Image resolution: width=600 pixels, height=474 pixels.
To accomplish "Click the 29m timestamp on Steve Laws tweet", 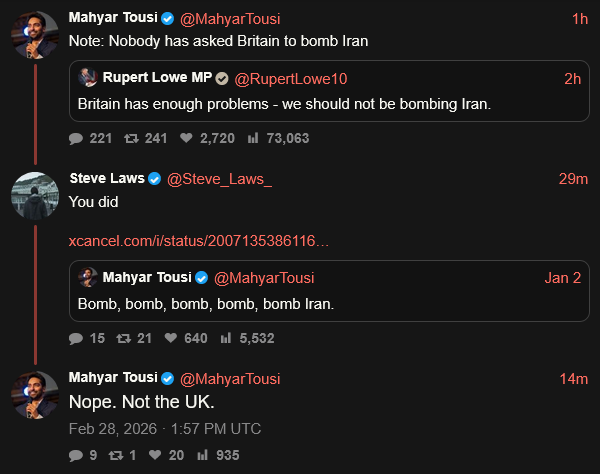I will (573, 179).
